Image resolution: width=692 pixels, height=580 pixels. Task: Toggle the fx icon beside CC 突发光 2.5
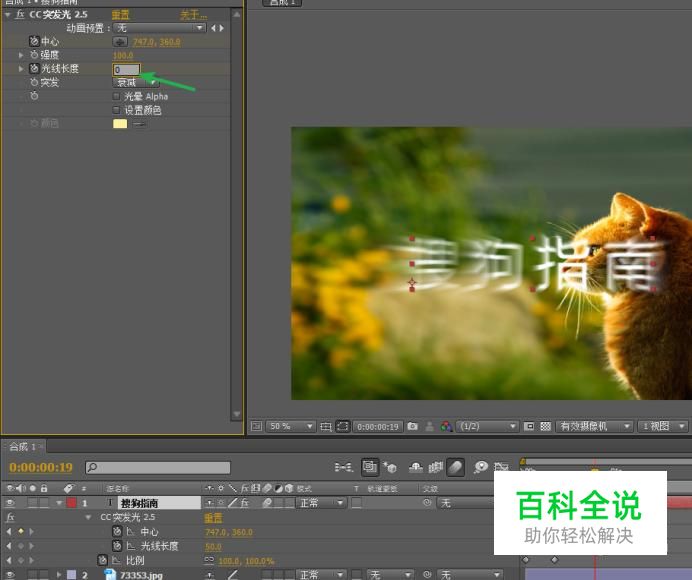point(20,15)
